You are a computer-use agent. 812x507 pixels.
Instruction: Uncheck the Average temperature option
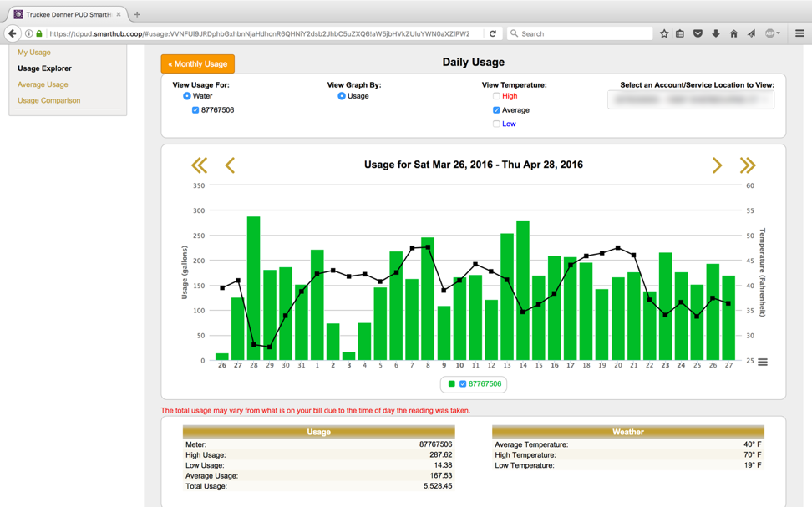coord(495,109)
